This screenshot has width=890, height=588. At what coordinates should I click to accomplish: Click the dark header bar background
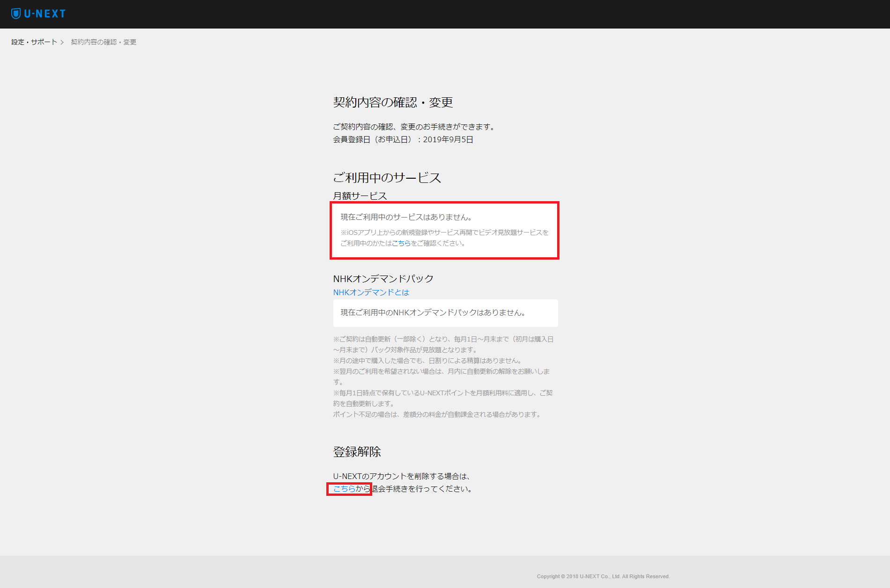[x=445, y=14]
